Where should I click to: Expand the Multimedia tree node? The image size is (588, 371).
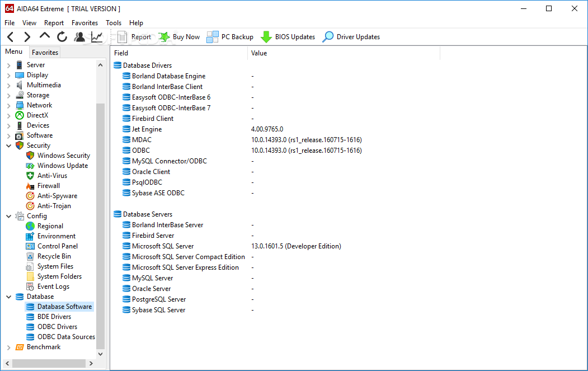click(x=8, y=86)
